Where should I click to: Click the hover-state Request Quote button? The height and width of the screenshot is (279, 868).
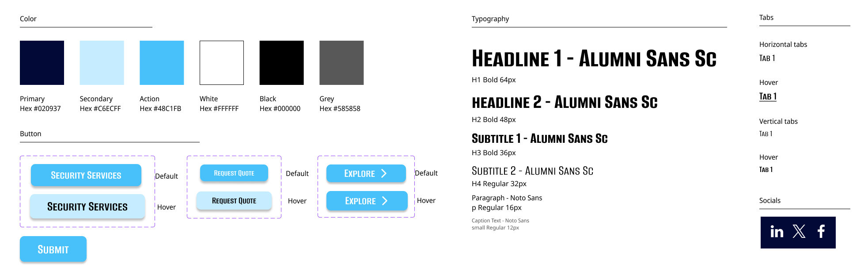(x=234, y=201)
